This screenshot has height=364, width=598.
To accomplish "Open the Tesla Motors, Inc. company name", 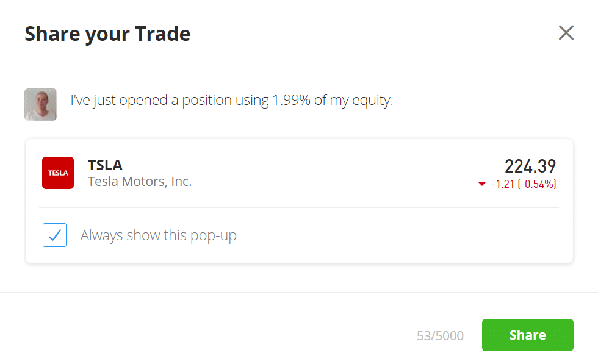I will pyautogui.click(x=140, y=182).
